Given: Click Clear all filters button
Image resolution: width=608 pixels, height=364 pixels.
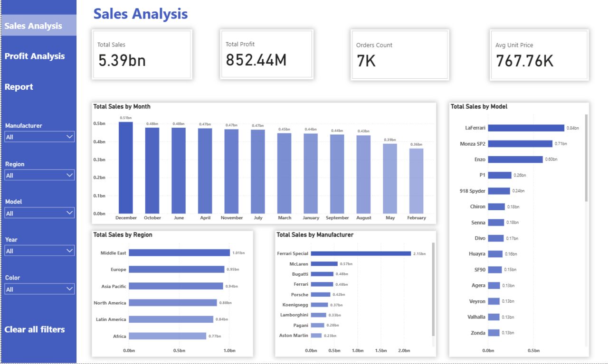Looking at the screenshot, I should click(35, 329).
